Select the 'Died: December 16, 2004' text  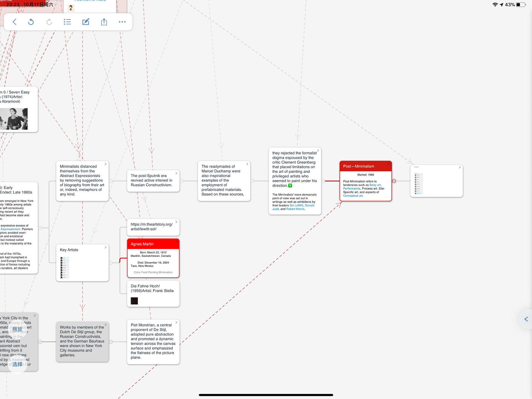point(153,263)
